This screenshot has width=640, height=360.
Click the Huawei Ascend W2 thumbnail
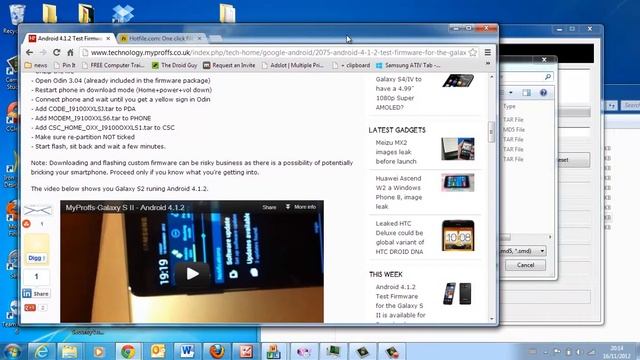click(458, 182)
